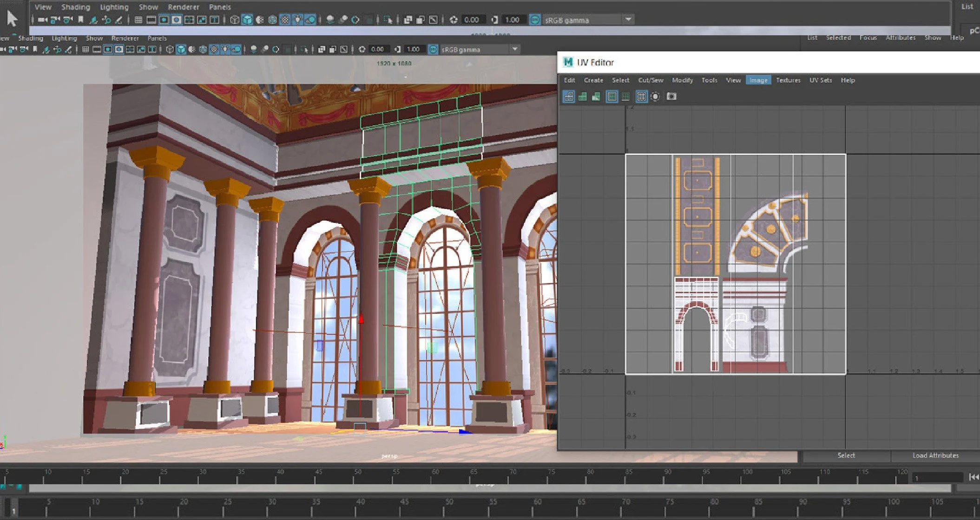
Task: Open the Textures menu in UV Editor
Action: [x=788, y=80]
